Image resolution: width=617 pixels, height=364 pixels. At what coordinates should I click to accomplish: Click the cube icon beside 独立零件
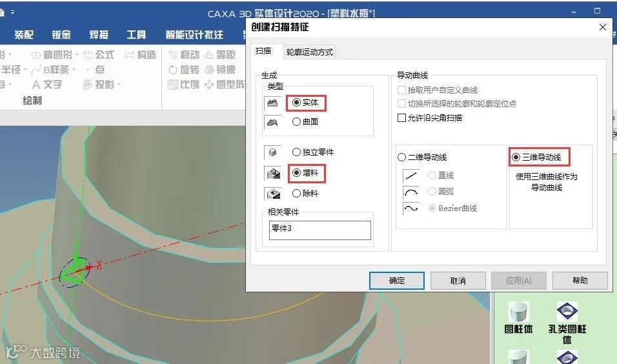click(273, 152)
